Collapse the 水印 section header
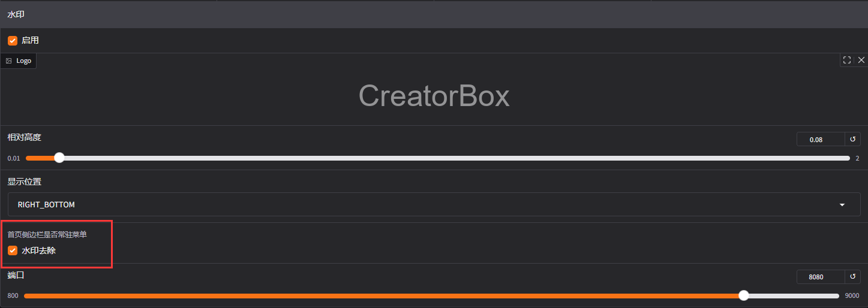Screen dimensions: 868x308 tap(434, 14)
